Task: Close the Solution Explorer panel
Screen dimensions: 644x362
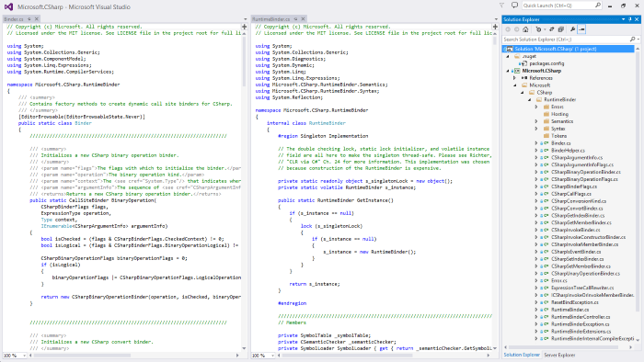Action: [x=637, y=19]
